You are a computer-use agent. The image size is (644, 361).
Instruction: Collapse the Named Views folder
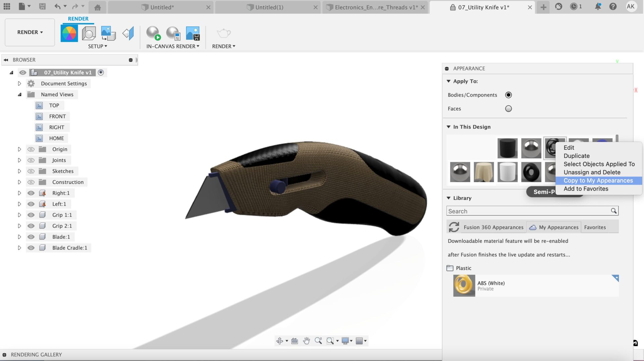click(19, 94)
